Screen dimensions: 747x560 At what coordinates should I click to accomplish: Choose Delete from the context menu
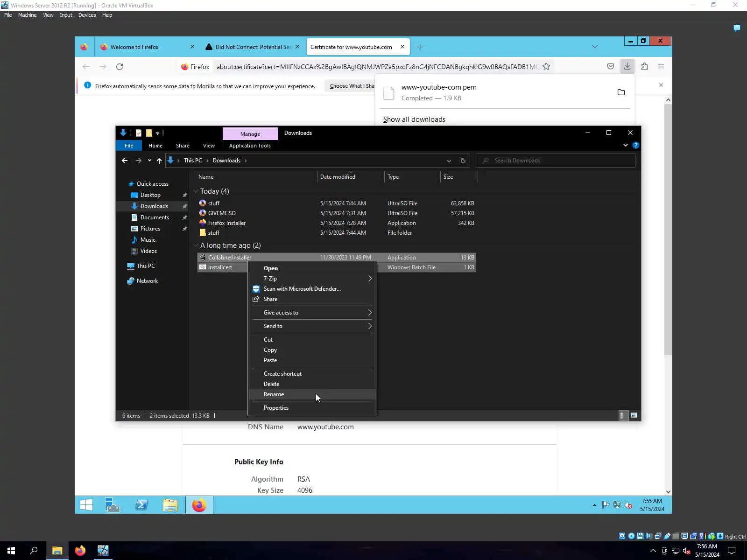312,384
